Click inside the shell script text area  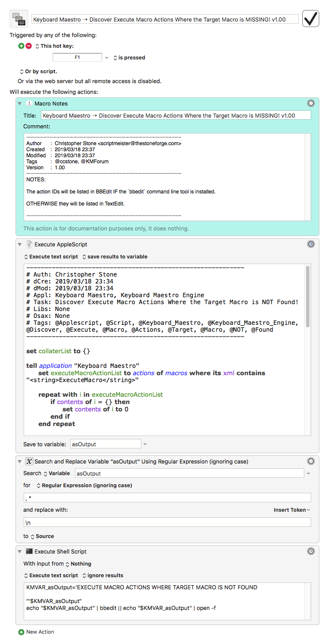click(167, 601)
